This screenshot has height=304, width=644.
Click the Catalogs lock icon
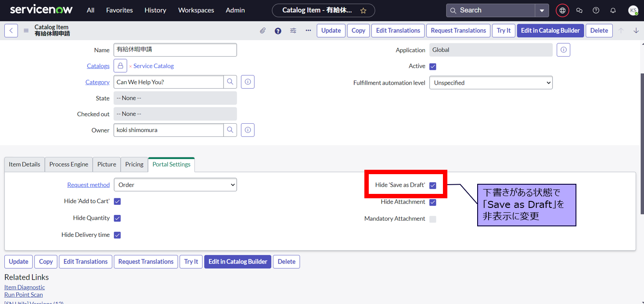pos(120,66)
